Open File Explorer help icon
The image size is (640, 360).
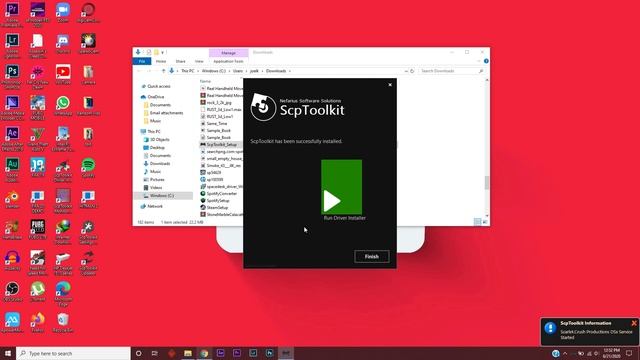[x=486, y=61]
